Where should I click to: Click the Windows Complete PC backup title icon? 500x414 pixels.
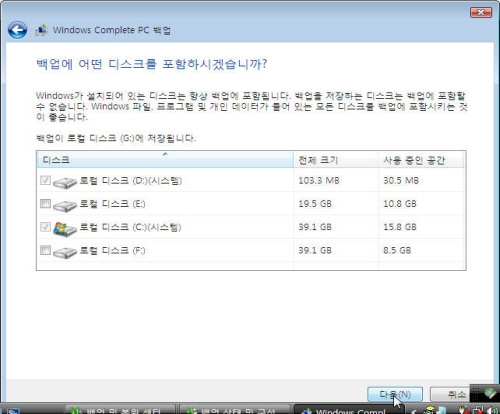(41, 30)
